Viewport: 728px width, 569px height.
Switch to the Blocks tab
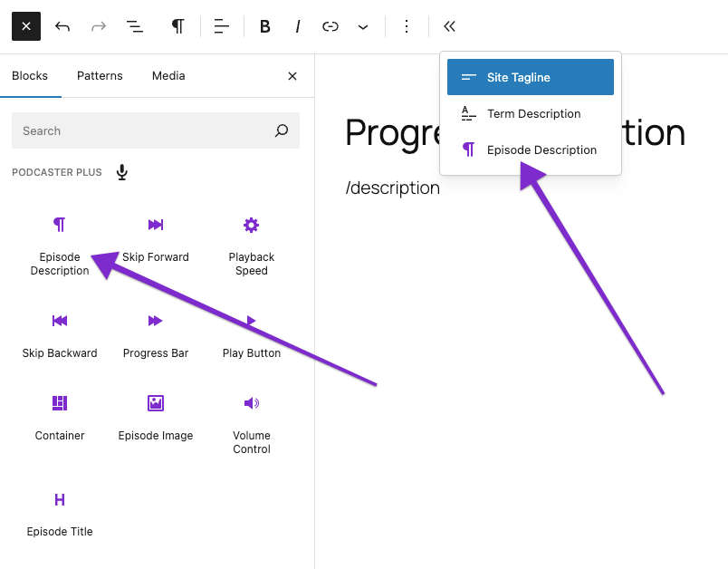click(x=30, y=76)
